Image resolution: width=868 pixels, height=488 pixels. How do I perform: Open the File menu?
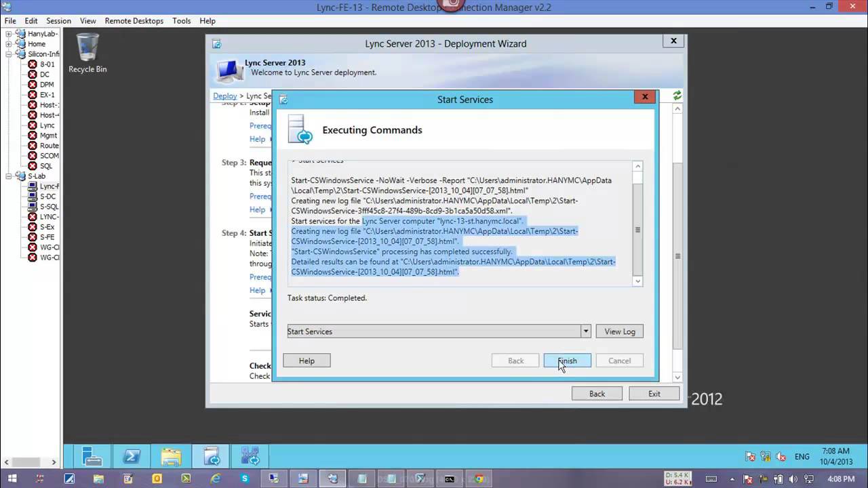click(10, 21)
